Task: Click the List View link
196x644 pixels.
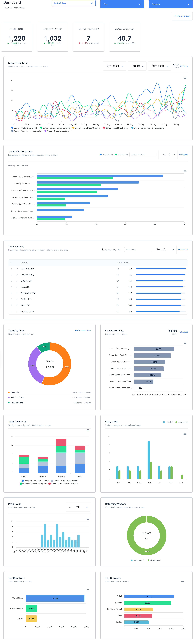Action: coord(184,66)
